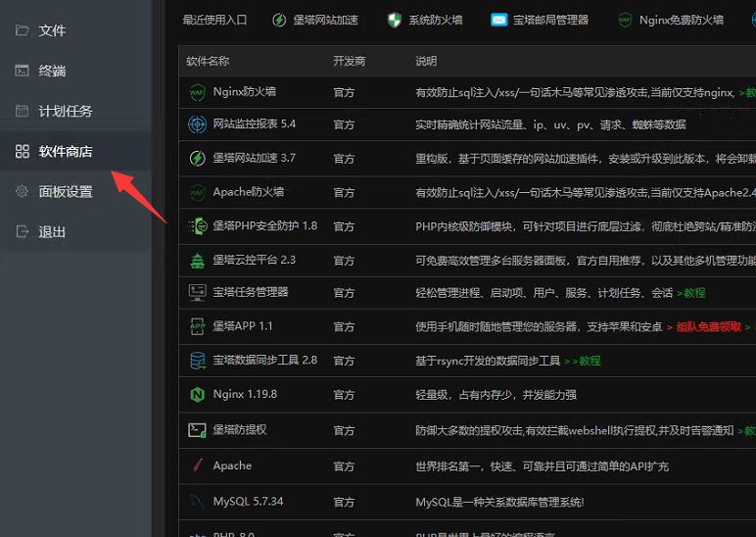Click the 堡塔PHP安全防护 1.8 icon
This screenshot has width=756, height=537.
pos(197,226)
